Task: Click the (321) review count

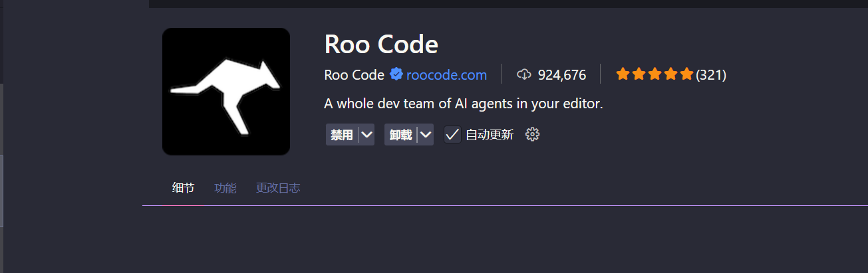Action: 711,75
